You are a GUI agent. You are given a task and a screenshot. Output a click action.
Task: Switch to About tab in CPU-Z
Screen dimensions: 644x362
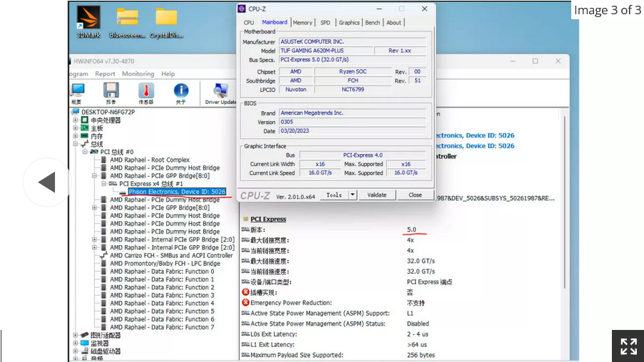(x=394, y=23)
